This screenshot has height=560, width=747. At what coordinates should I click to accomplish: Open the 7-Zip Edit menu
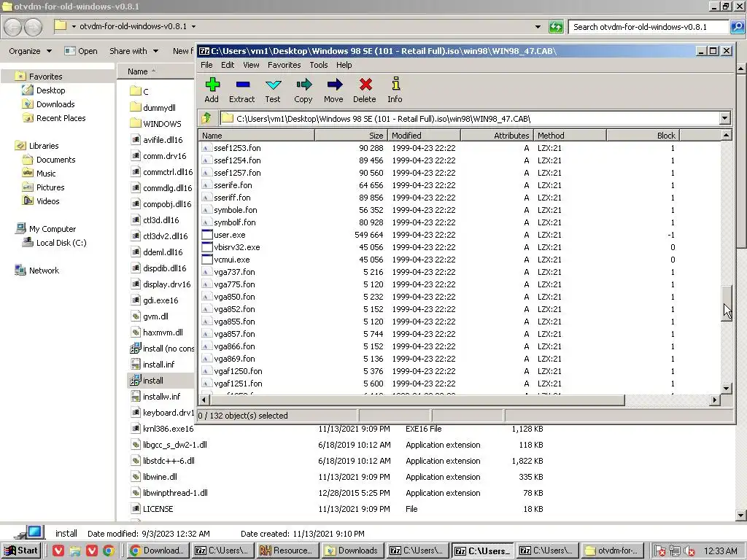228,65
